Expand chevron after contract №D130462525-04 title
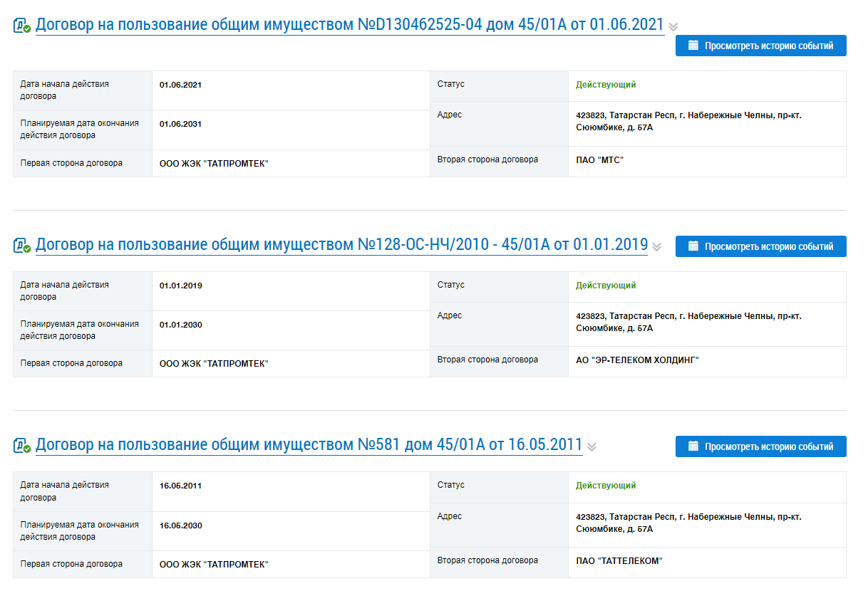 (x=673, y=27)
